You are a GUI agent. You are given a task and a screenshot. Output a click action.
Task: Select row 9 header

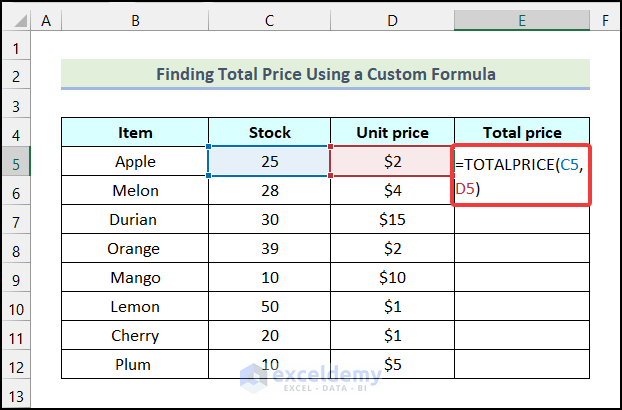pos(17,277)
